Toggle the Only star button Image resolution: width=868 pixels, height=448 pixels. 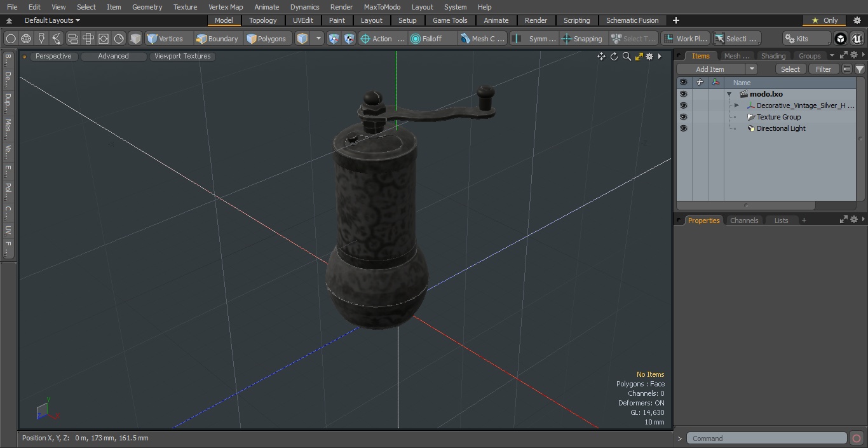pyautogui.click(x=824, y=20)
